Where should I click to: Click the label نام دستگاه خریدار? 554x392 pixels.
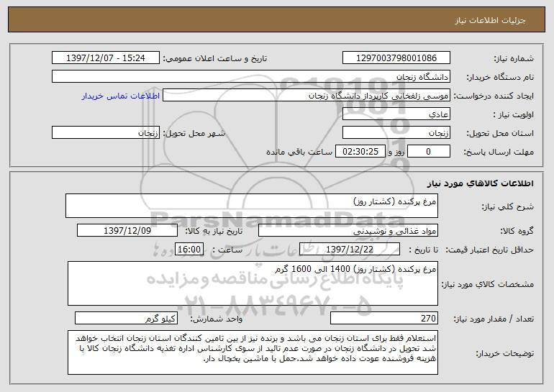[x=500, y=78]
